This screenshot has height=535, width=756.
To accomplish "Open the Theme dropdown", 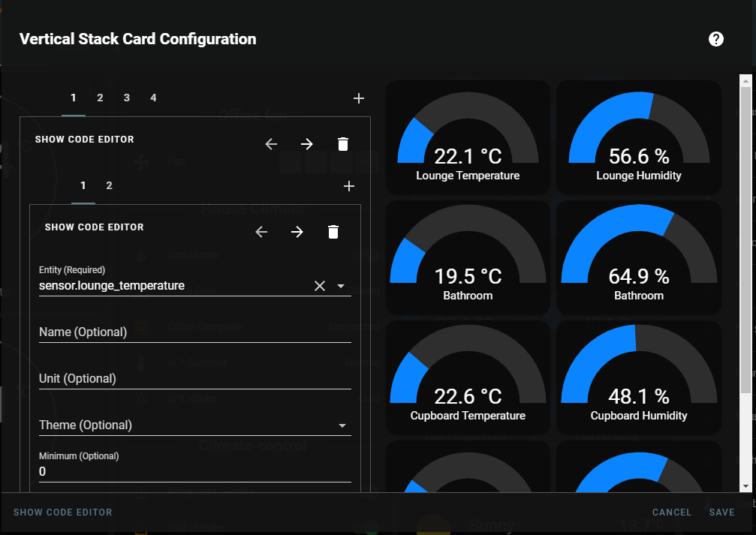I will (x=342, y=425).
